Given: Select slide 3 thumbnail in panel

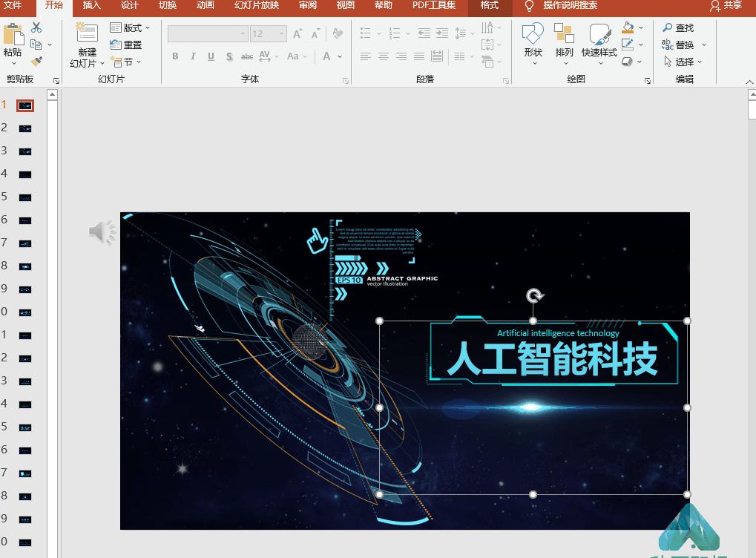Looking at the screenshot, I should coord(24,150).
